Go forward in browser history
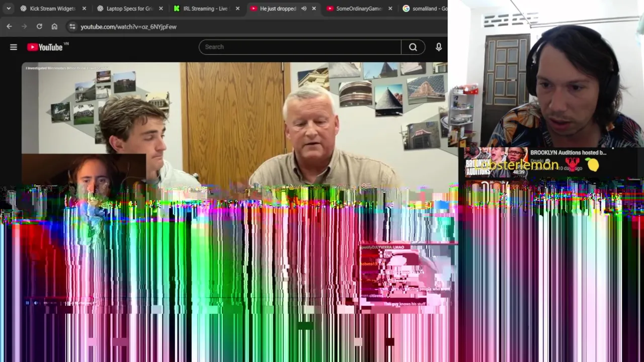The width and height of the screenshot is (644, 362). 24,26
